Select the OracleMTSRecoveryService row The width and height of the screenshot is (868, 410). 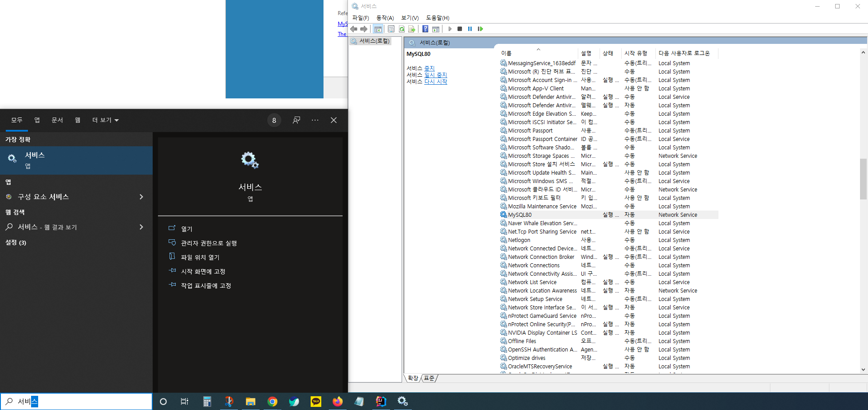coord(608,367)
